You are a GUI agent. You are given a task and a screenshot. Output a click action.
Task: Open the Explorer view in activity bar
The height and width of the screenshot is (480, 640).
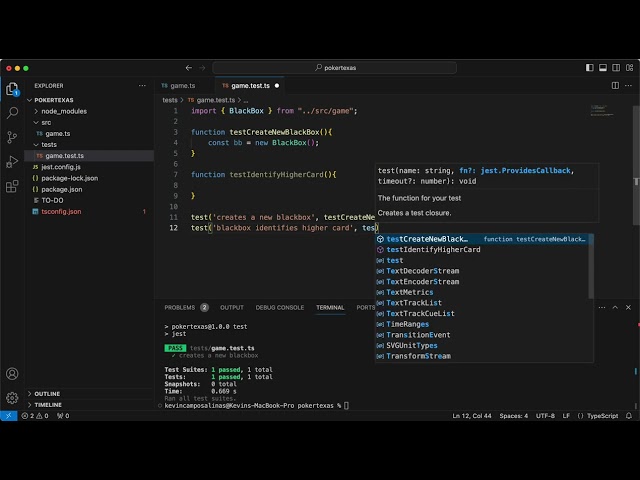click(12, 89)
